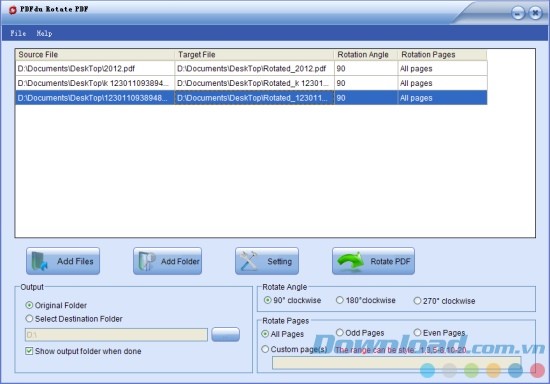Click the PDFdu app logo icon

(13, 10)
